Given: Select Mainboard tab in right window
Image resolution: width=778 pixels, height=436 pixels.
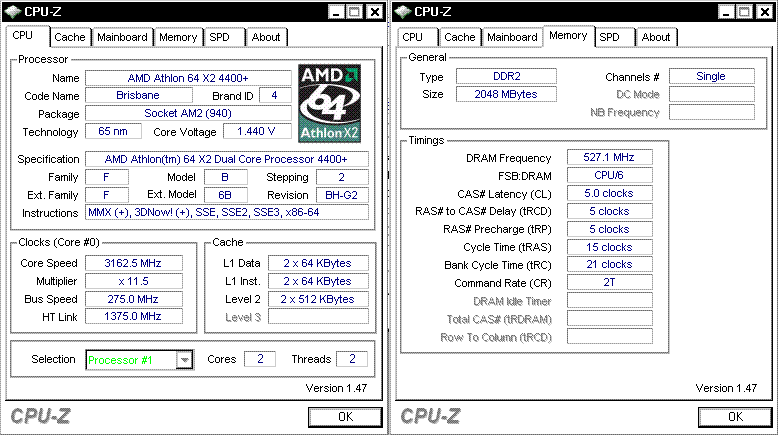Looking at the screenshot, I should [512, 37].
